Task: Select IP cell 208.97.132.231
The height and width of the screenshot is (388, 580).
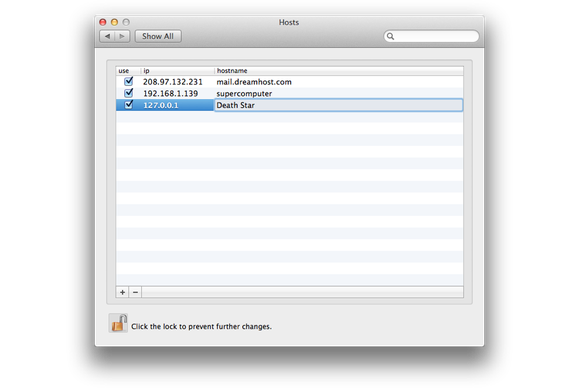Action: pos(173,82)
